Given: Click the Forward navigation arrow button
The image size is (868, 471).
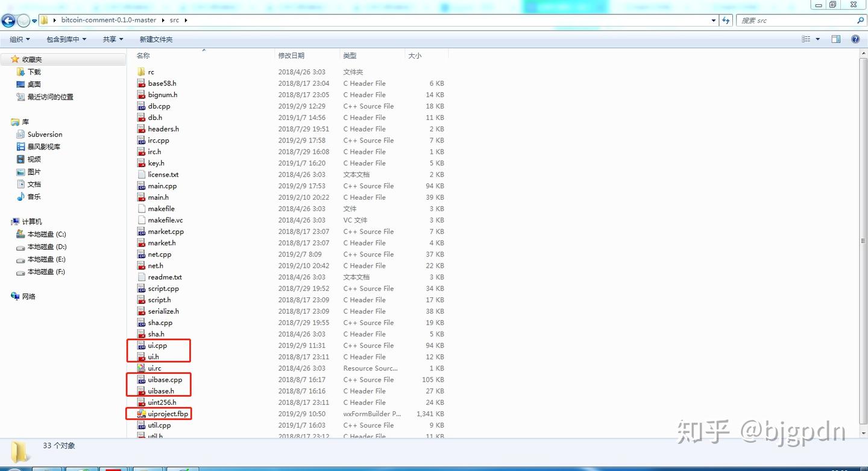Looking at the screenshot, I should coord(24,21).
